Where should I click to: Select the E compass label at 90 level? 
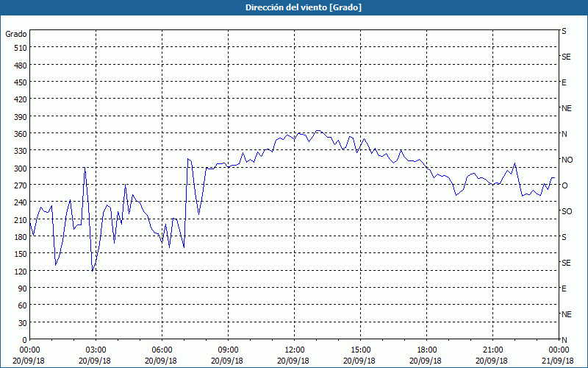pos(564,289)
